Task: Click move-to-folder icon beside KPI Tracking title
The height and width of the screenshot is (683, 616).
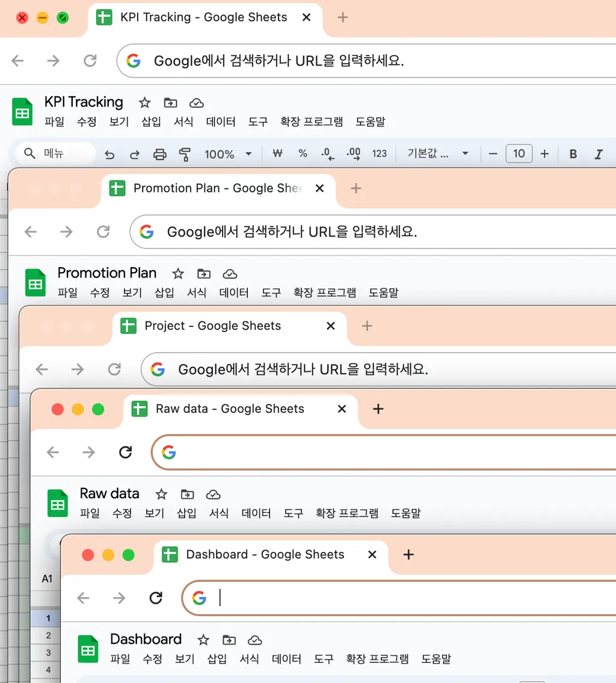Action: (x=170, y=103)
